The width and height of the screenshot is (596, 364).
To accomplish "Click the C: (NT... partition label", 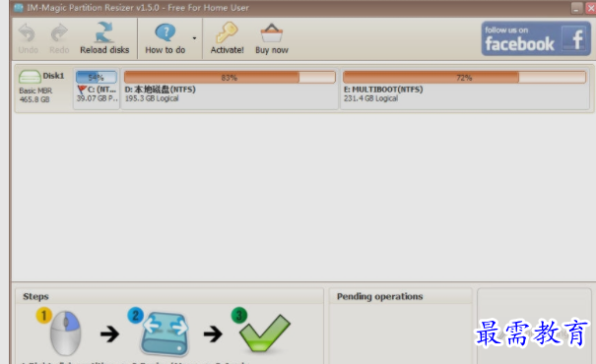I will tap(101, 90).
